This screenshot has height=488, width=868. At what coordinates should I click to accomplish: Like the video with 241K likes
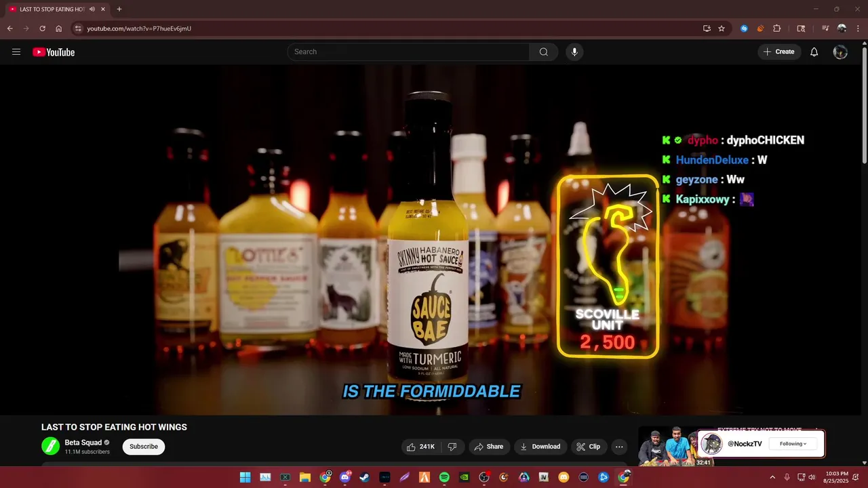click(x=420, y=447)
